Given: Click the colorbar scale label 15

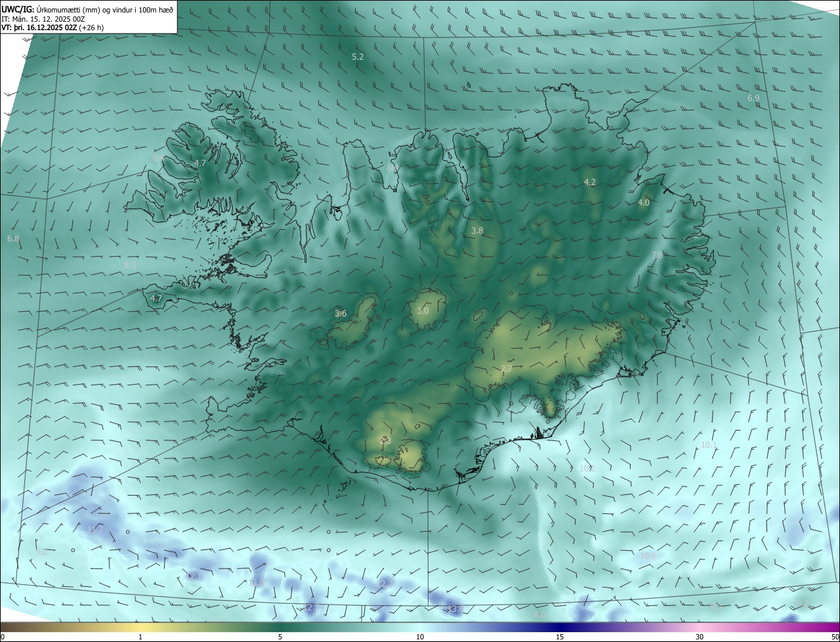Looking at the screenshot, I should click(560, 637).
